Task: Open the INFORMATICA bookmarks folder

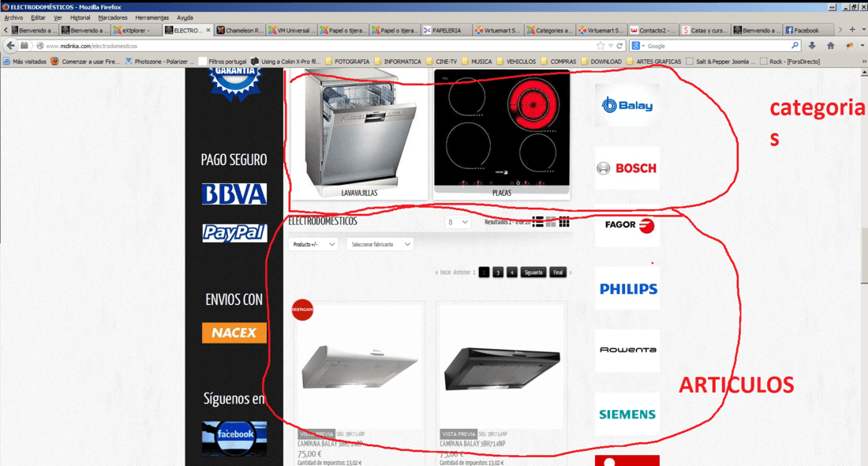Action: pyautogui.click(x=398, y=62)
